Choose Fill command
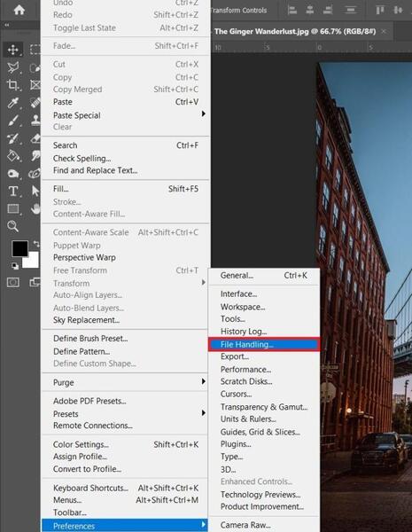Image resolution: width=412 pixels, height=532 pixels. click(x=126, y=189)
